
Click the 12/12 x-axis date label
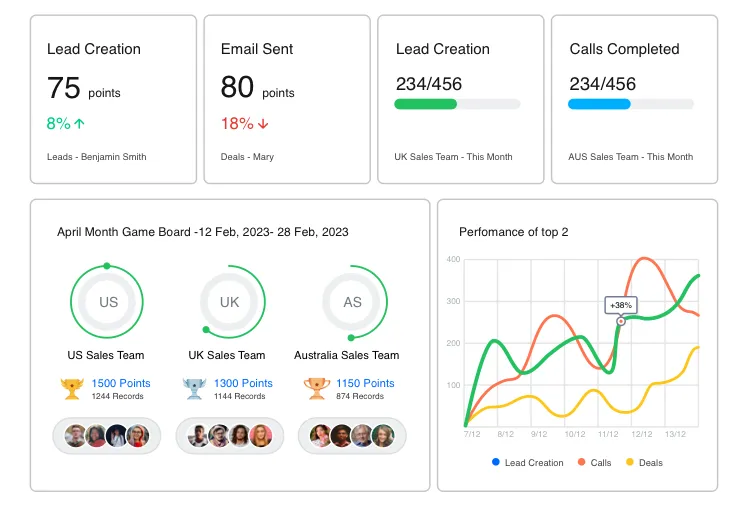(642, 434)
